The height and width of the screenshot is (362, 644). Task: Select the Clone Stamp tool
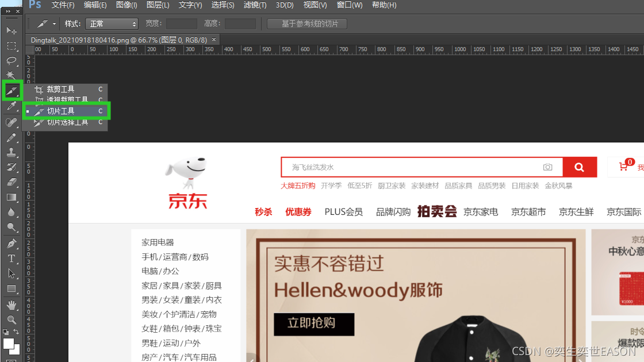point(11,152)
